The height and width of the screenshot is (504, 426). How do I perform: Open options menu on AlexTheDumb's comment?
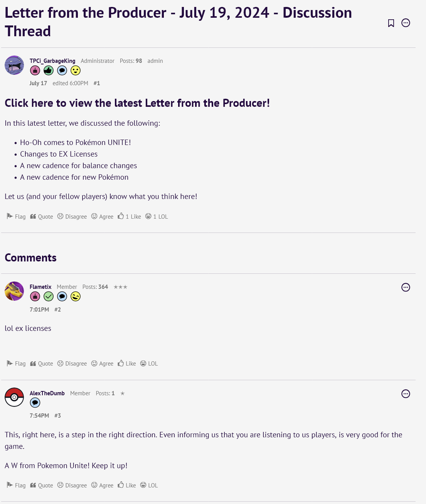(406, 394)
